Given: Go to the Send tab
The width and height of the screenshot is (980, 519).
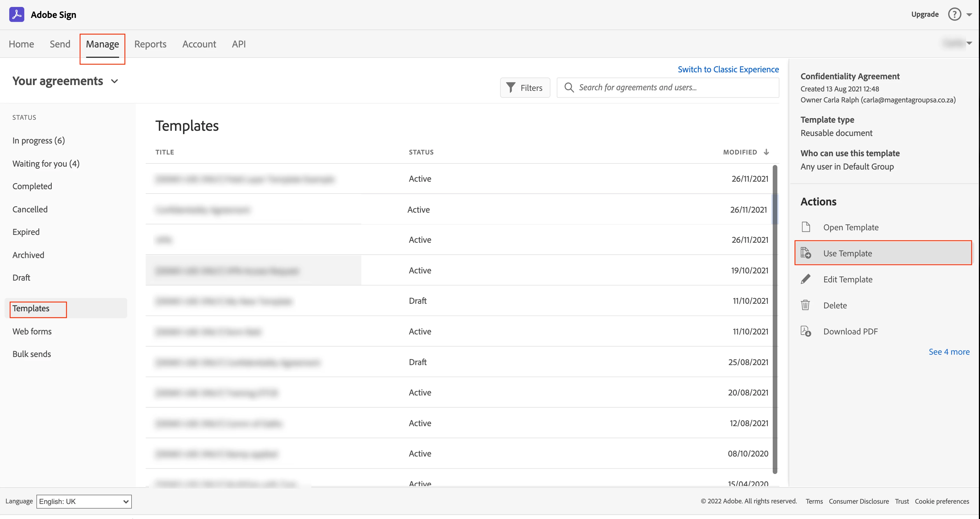Looking at the screenshot, I should 60,44.
